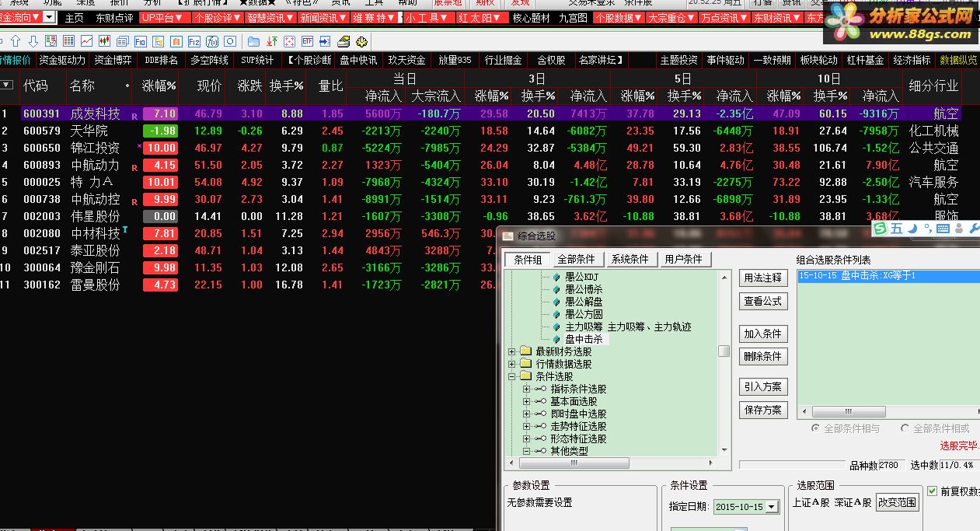Viewport: 980px width, 531px height.
Task: Expand the '基本面选股' tree node
Action: coord(526,401)
